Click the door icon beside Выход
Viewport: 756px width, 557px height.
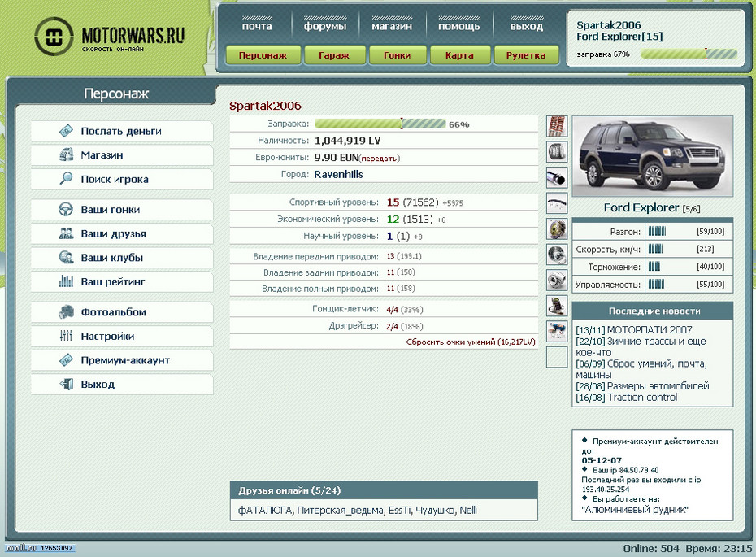click(x=66, y=385)
